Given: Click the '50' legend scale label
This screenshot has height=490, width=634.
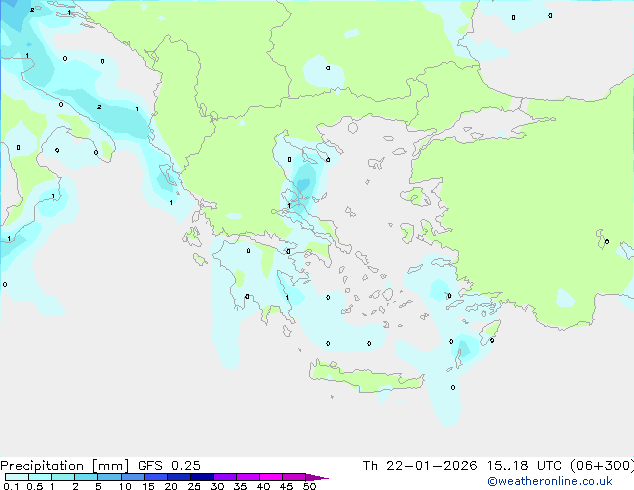Looking at the screenshot, I should point(309,486).
